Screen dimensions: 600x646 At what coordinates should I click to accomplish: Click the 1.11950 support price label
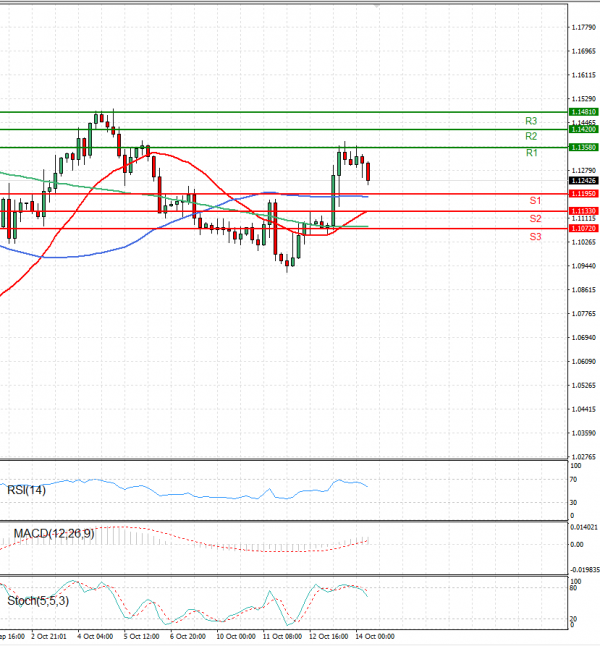[583, 194]
